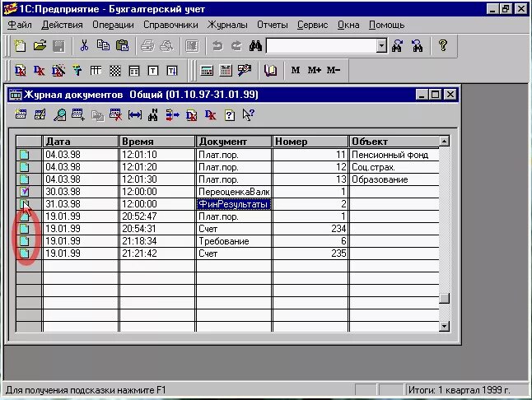The height and width of the screenshot is (400, 532).
Task: Click the Print printer icon
Action: click(147, 45)
